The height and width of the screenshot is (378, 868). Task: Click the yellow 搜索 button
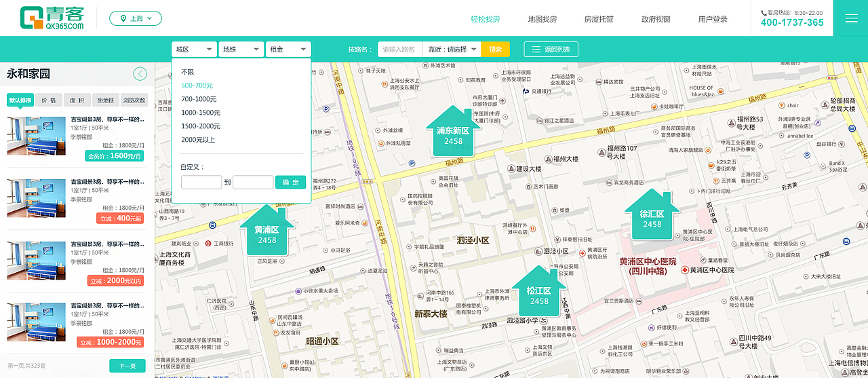[x=495, y=49]
